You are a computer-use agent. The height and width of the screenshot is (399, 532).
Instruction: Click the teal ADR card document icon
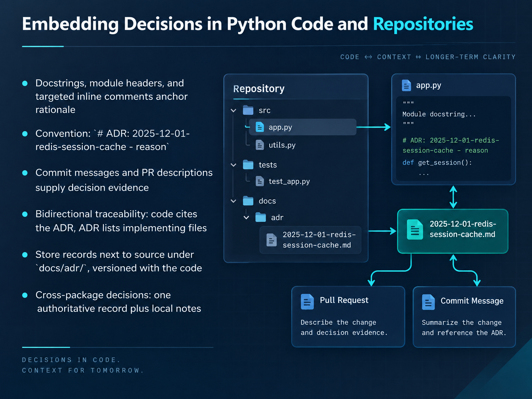coord(415,229)
